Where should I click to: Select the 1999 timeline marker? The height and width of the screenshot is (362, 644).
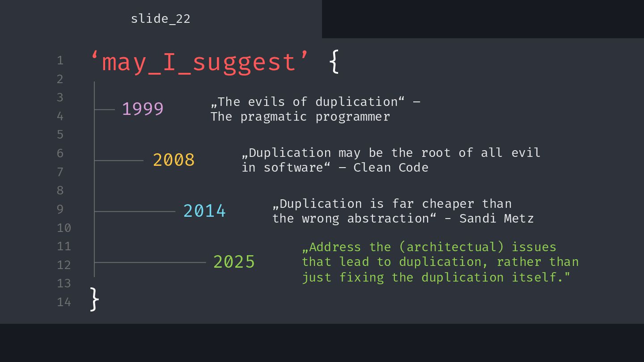coord(143,109)
